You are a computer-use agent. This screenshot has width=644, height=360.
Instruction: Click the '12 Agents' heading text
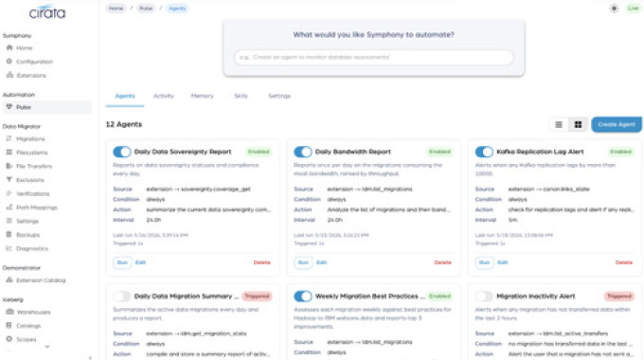[x=124, y=124]
